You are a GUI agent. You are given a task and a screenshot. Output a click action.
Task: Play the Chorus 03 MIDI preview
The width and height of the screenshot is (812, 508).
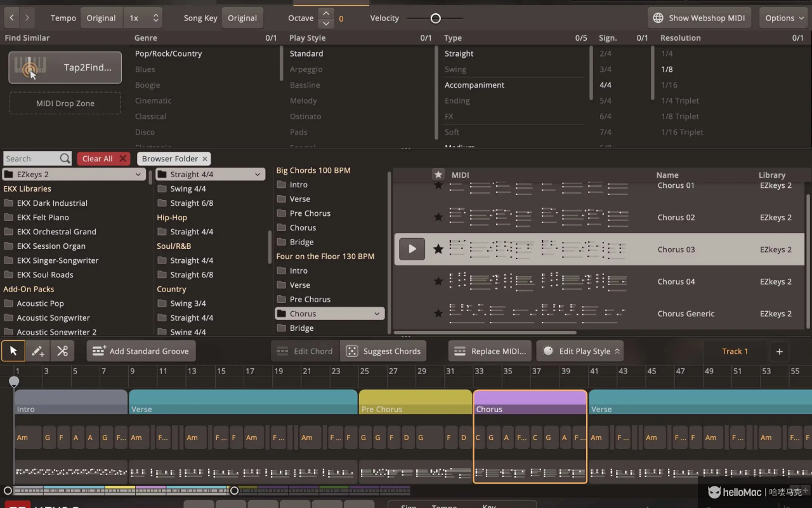(412, 249)
